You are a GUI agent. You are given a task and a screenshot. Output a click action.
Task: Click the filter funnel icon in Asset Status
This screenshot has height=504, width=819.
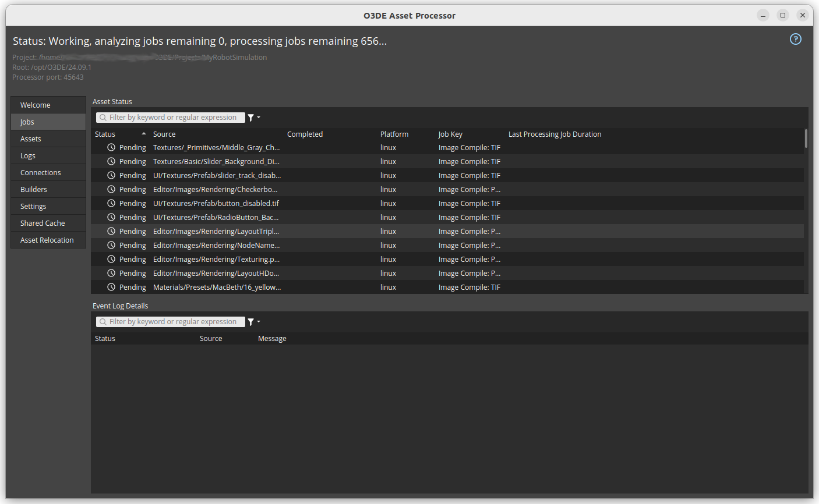click(x=250, y=118)
